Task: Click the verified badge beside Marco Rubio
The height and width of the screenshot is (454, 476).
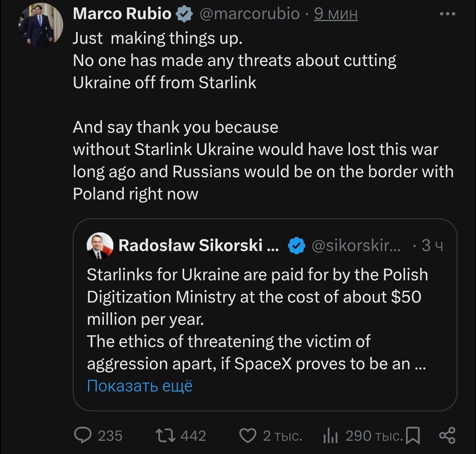Action: [x=185, y=14]
